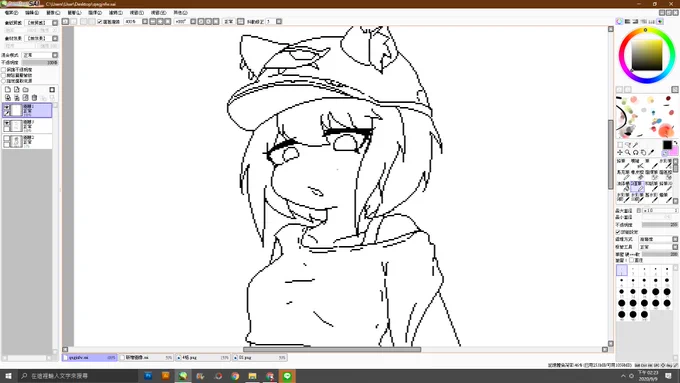Click the new linework layer icon

tap(16, 90)
